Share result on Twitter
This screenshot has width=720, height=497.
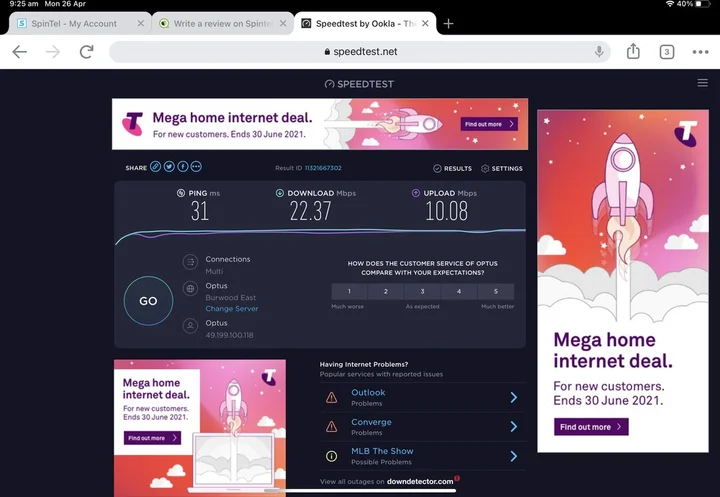pyautogui.click(x=169, y=167)
